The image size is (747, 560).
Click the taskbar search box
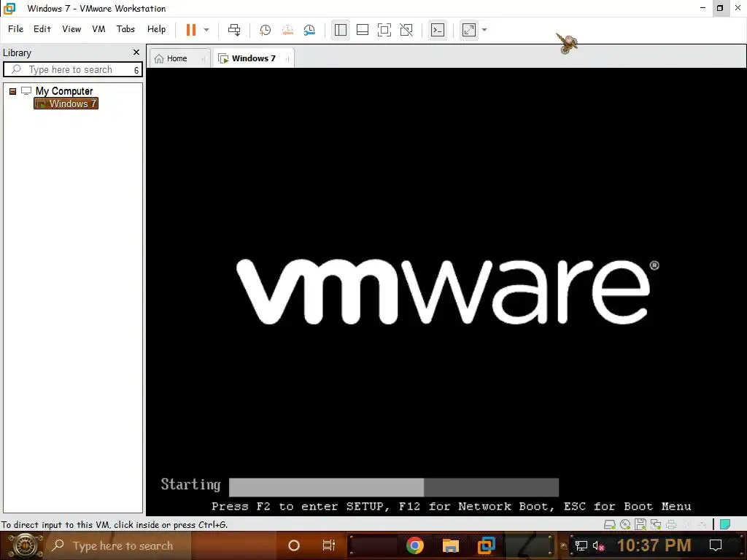click(118, 545)
